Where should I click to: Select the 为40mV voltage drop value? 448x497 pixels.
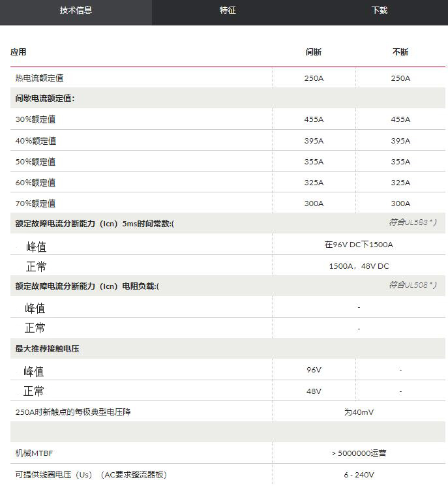coord(359,412)
